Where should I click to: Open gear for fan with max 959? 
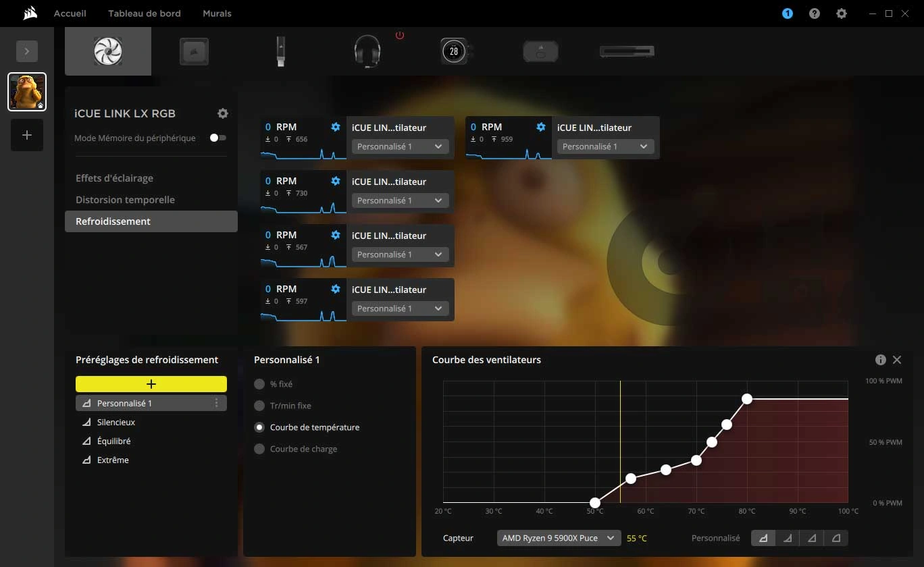click(x=541, y=127)
